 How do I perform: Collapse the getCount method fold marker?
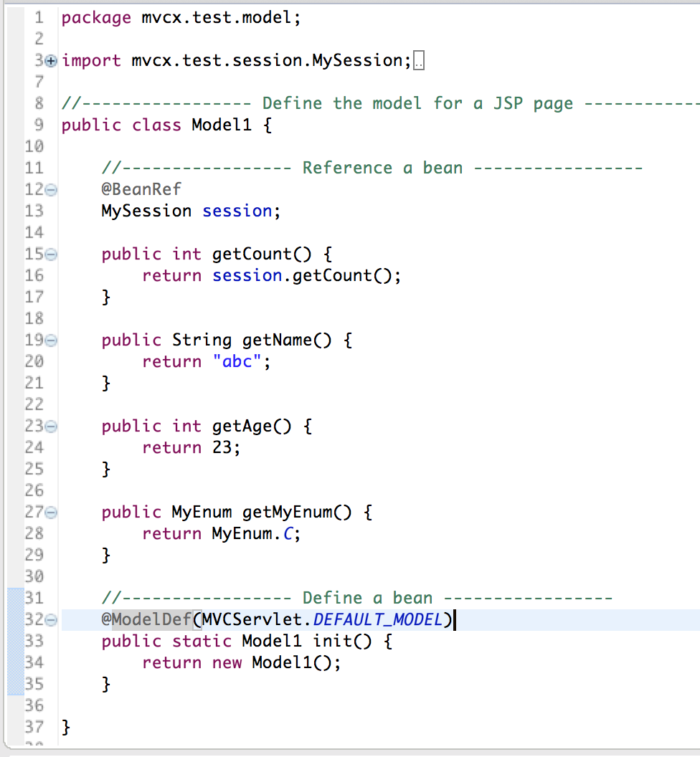tap(49, 255)
